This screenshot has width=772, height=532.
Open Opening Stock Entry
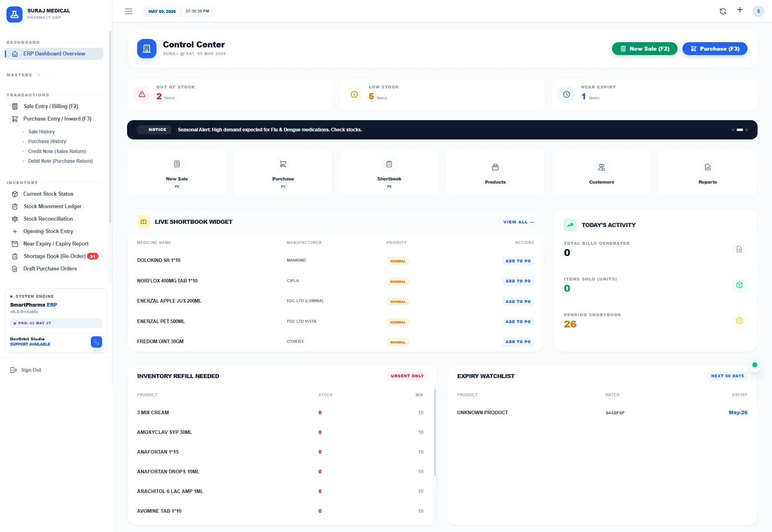pos(48,231)
